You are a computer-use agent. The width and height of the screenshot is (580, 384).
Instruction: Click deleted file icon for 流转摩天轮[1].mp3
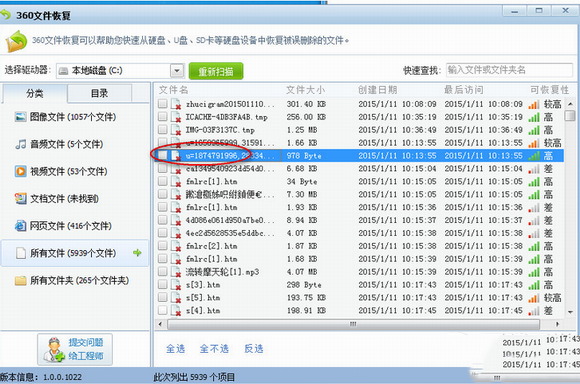176,272
